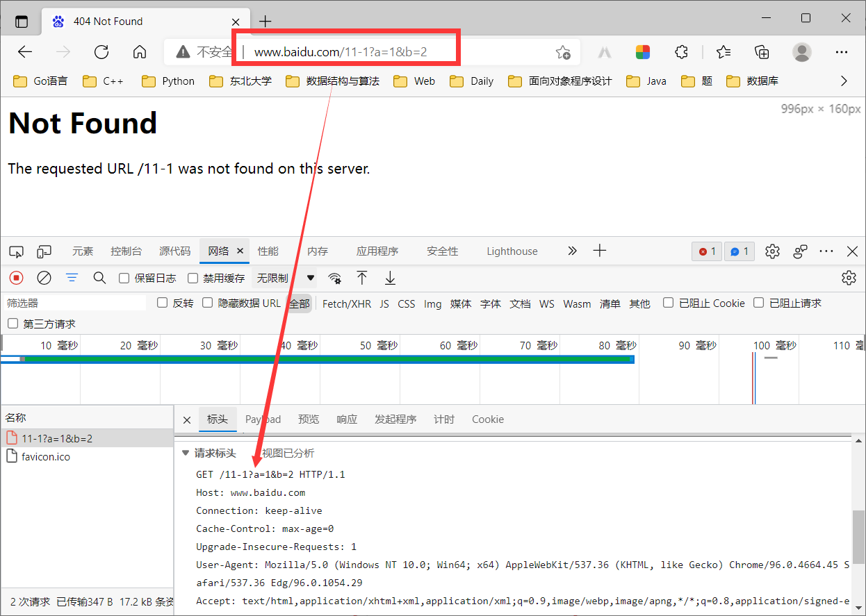Click the 筛选器 filter input field
Screen dimensions: 866x616
[75, 303]
